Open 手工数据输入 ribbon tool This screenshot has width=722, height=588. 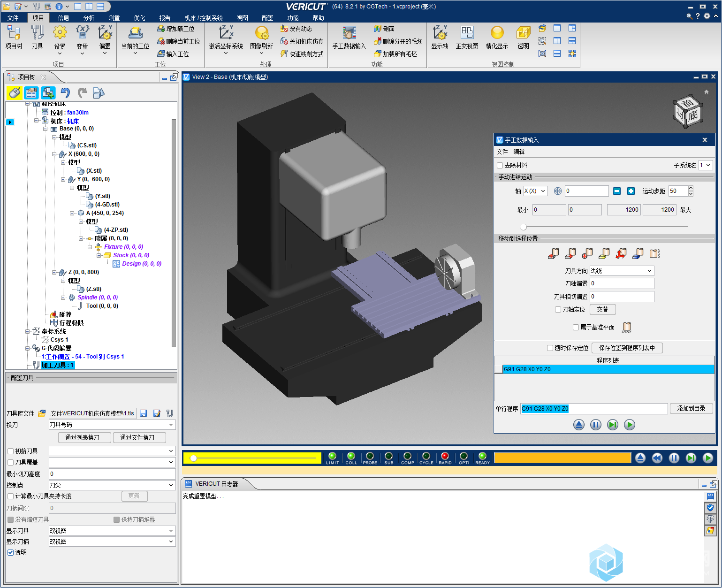click(349, 37)
